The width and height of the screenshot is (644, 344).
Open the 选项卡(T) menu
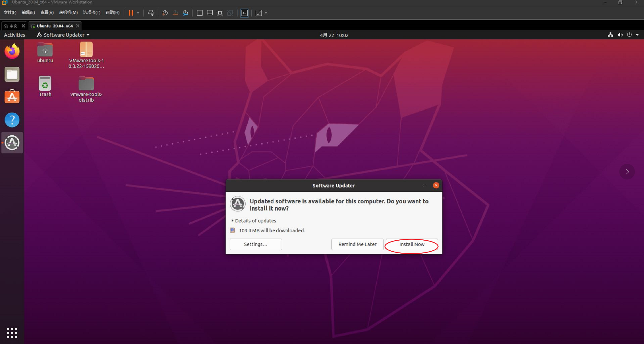pos(92,12)
